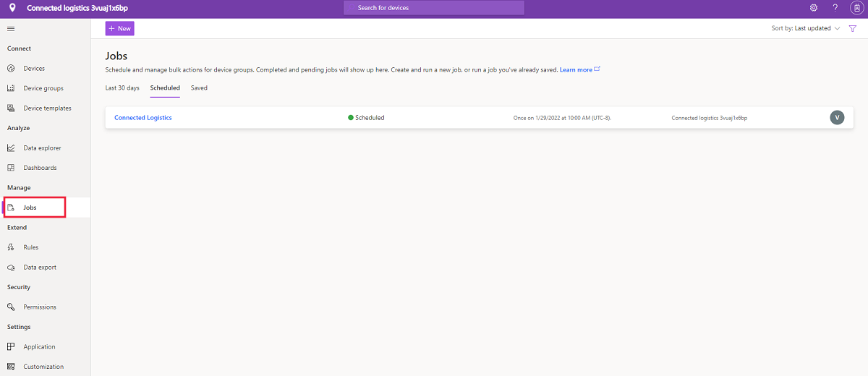868x376 pixels.
Task: Open the help question mark icon
Action: (x=835, y=8)
